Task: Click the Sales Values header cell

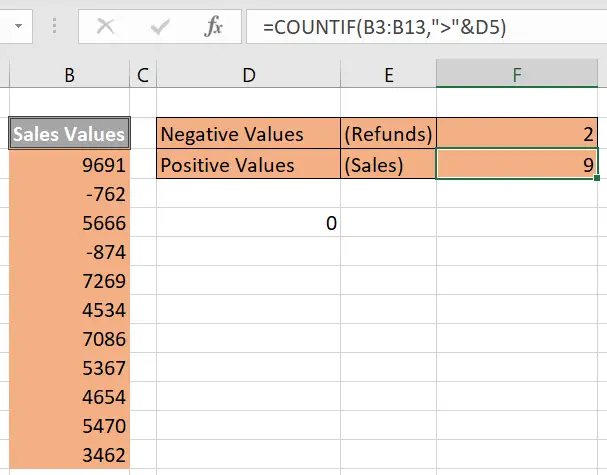Action: coord(69,133)
